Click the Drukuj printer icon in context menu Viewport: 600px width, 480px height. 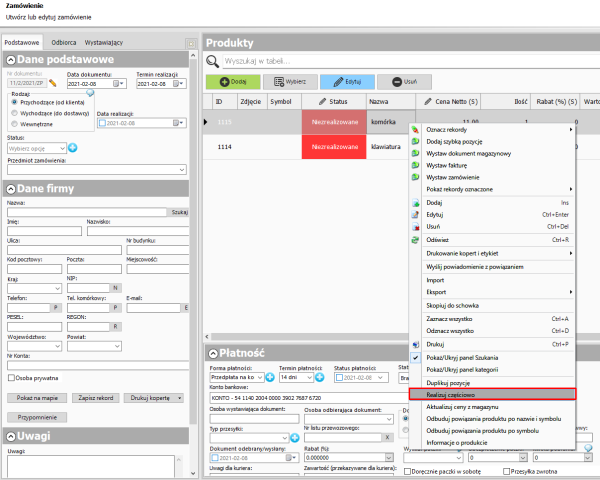tap(415, 344)
